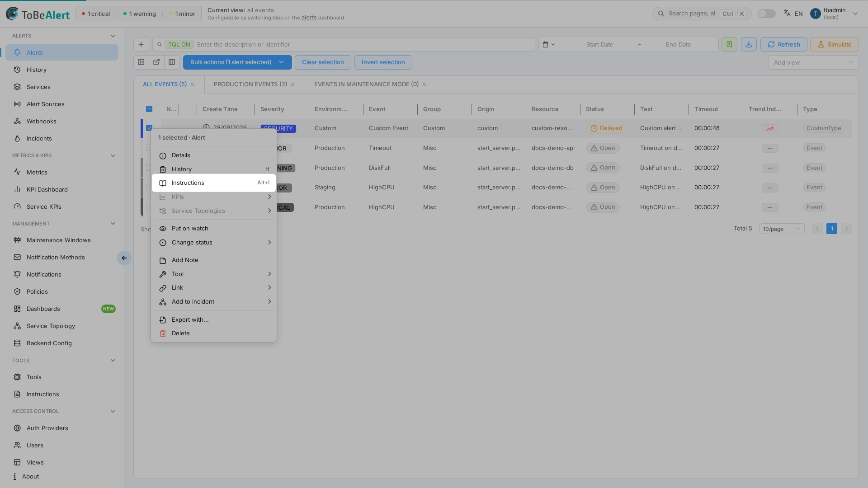Open Service Topology in sidebar
This screenshot has height=488, width=868.
coord(62,326)
